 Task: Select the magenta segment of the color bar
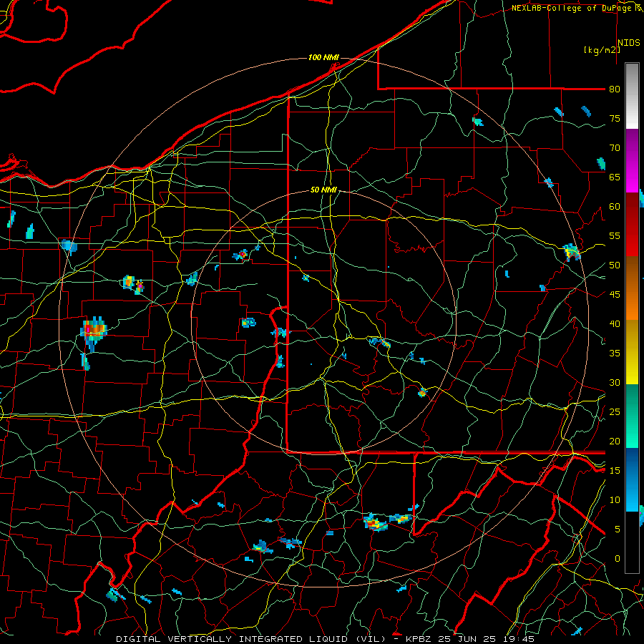tap(632, 176)
